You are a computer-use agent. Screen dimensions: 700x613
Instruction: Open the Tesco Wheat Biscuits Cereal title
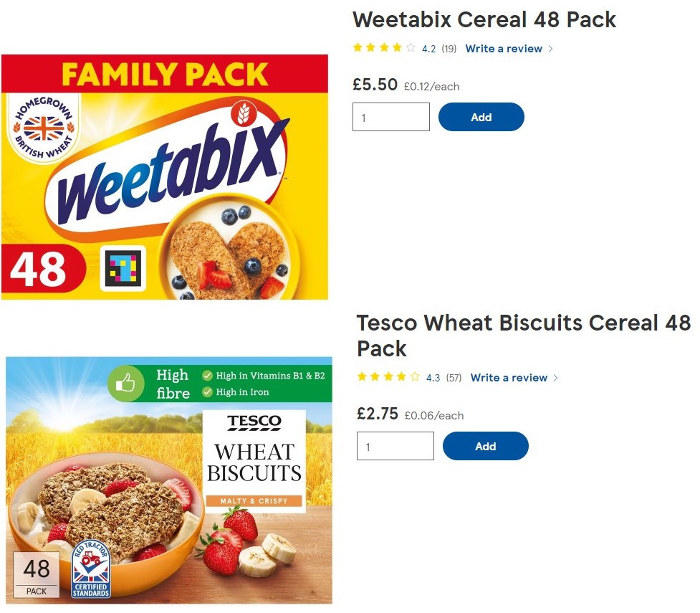point(523,336)
